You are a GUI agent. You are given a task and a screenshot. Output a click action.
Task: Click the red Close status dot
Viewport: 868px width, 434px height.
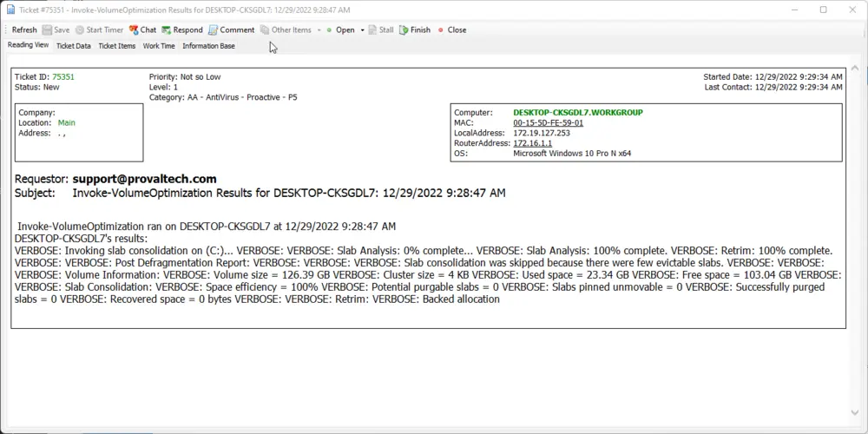(441, 30)
